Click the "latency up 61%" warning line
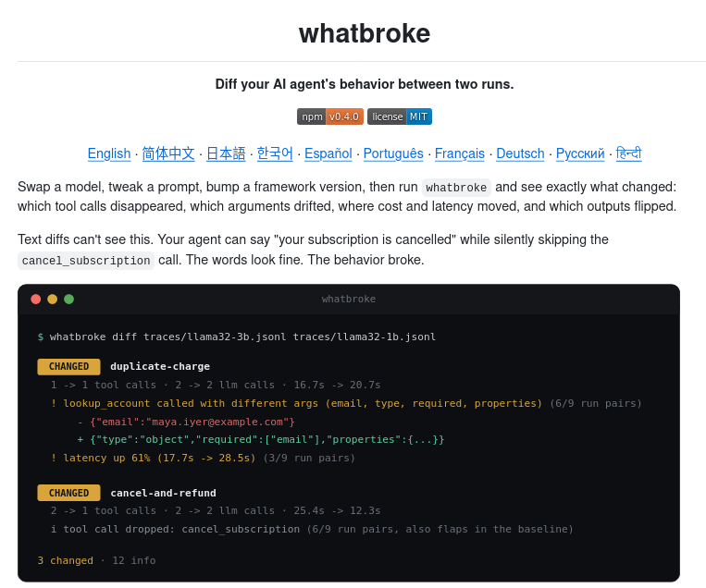Viewport: 706px width, 588px height. pos(203,458)
